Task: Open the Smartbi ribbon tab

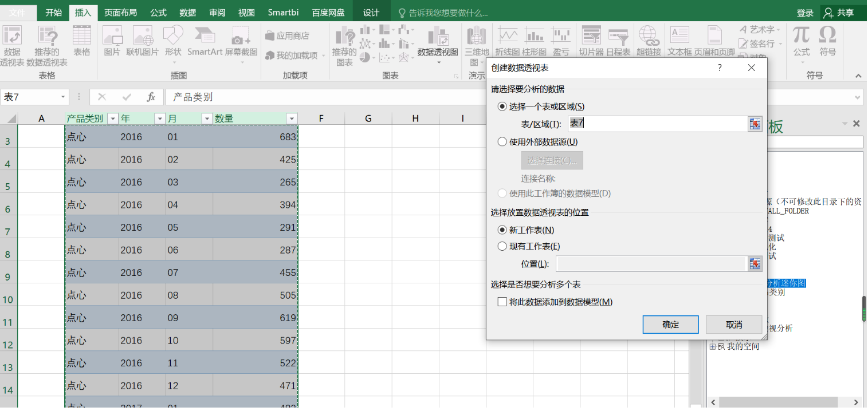Action: [x=284, y=13]
